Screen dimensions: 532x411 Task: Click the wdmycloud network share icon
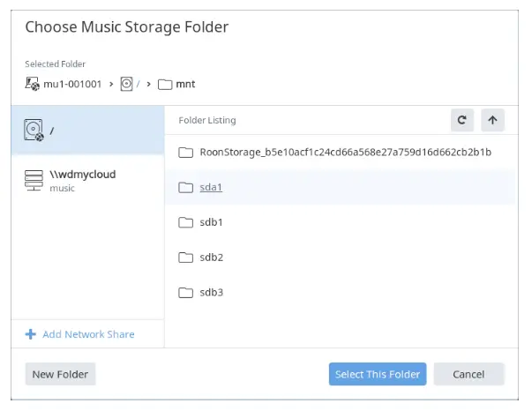34,180
